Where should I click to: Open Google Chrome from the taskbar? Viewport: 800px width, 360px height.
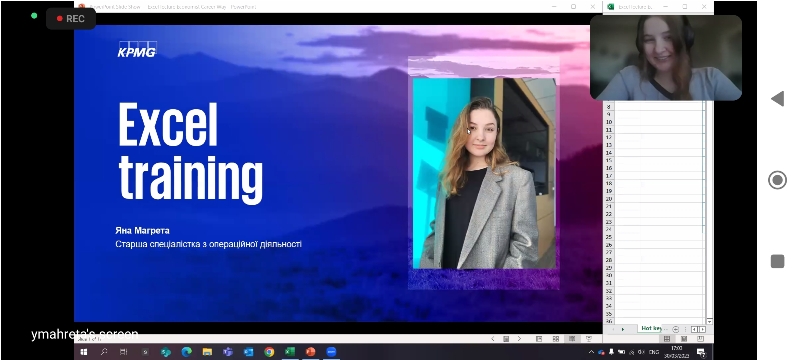(269, 352)
